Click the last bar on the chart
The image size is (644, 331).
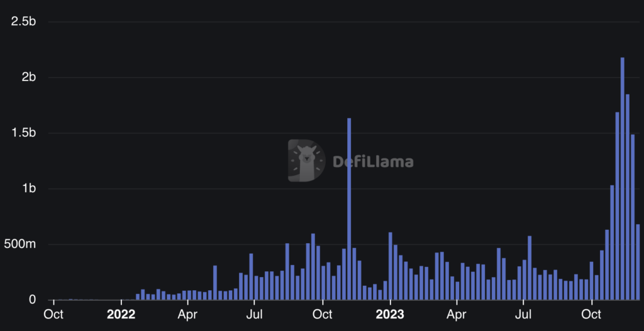click(x=638, y=262)
